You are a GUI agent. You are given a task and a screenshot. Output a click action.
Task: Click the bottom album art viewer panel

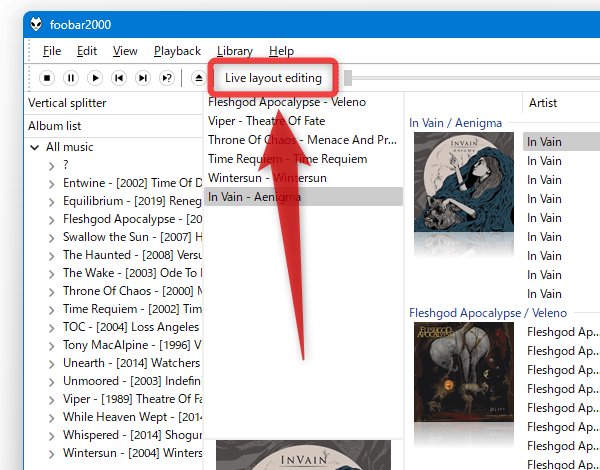click(x=303, y=455)
